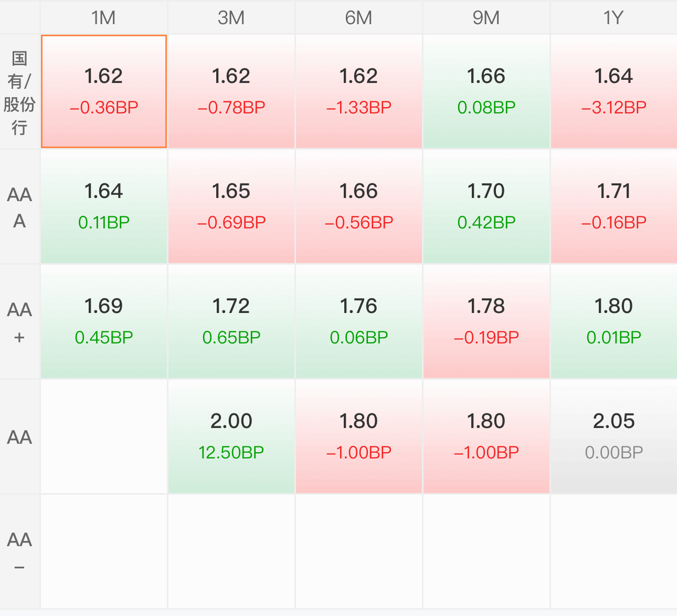Viewport: 677px width, 616px height.
Task: Click the 1Y column header
Action: (614, 17)
